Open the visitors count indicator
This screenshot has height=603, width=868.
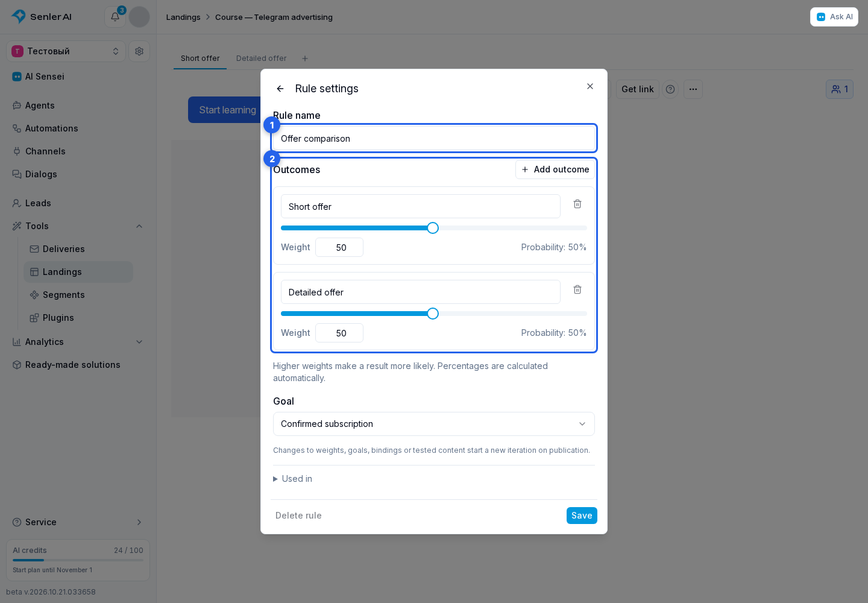(840, 89)
